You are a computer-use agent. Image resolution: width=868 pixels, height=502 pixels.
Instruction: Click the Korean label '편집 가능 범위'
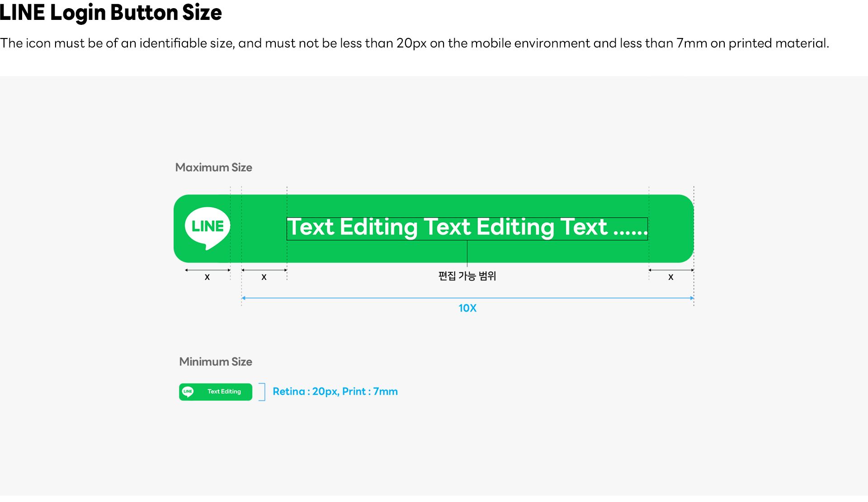467,276
